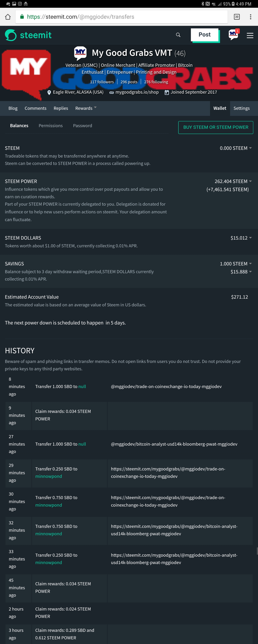258x644 pixels.
Task: Expand the 262.404 STEEM power dropdown
Action: coord(233,181)
